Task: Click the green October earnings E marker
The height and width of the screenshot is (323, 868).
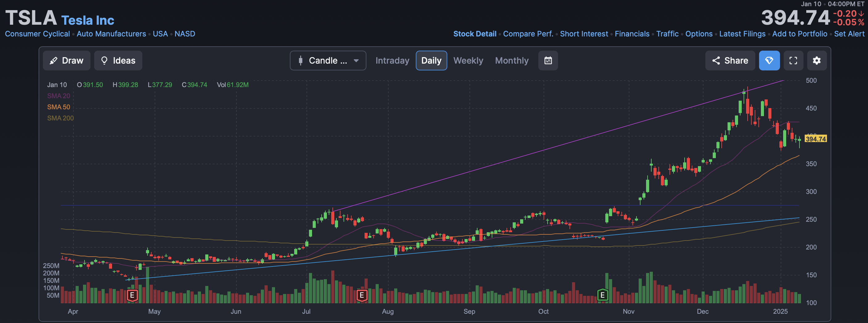Action: [603, 295]
